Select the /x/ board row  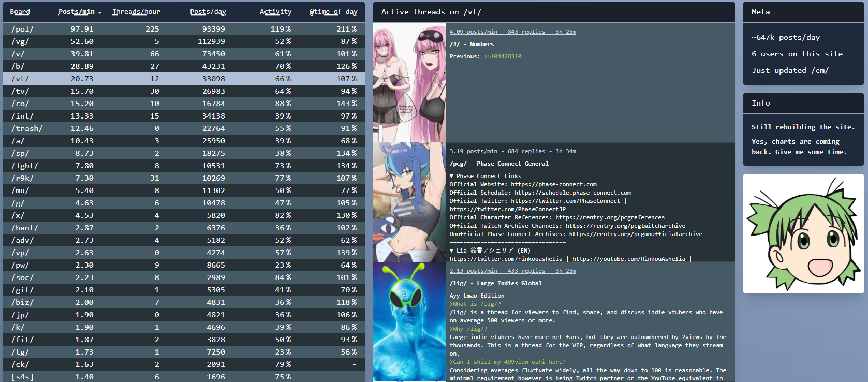pos(184,215)
